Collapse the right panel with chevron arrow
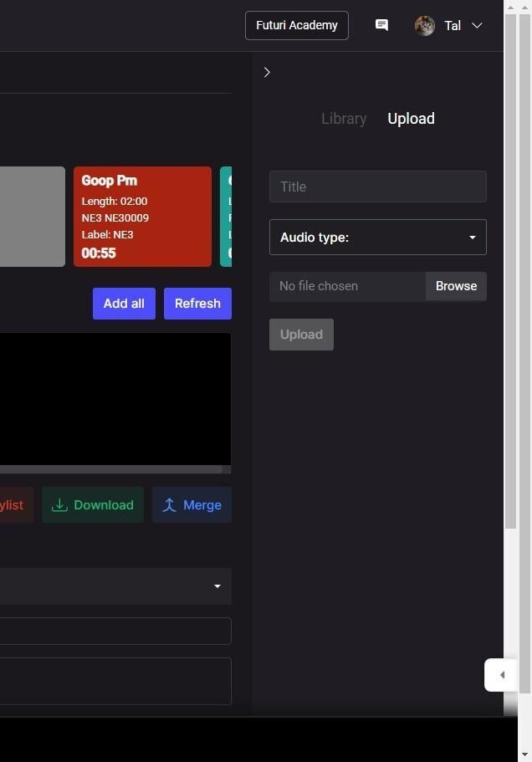 267,73
